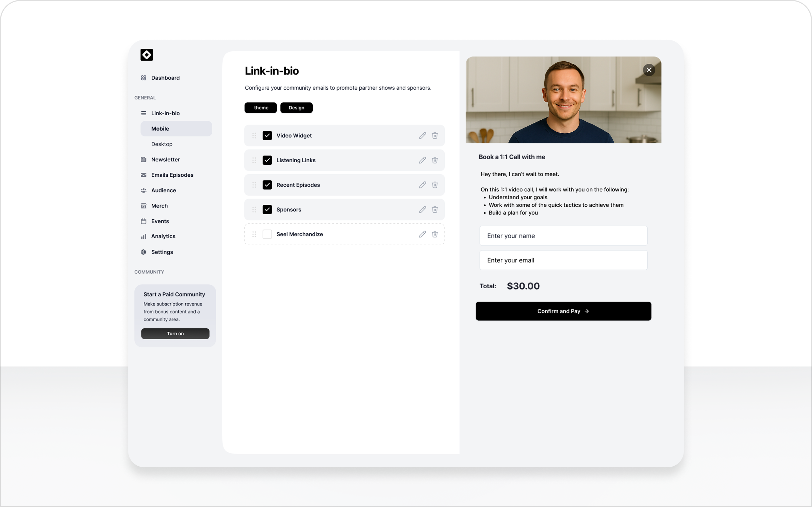Open the Analytics section

coord(163,236)
